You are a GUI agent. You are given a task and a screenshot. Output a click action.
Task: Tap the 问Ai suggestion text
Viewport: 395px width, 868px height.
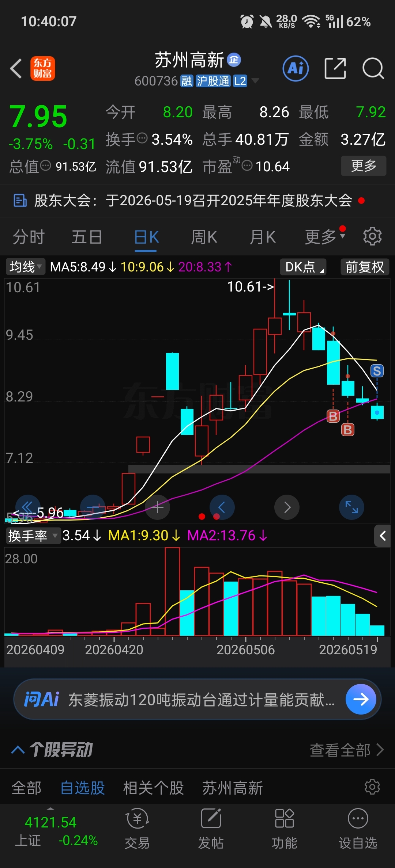click(x=202, y=700)
